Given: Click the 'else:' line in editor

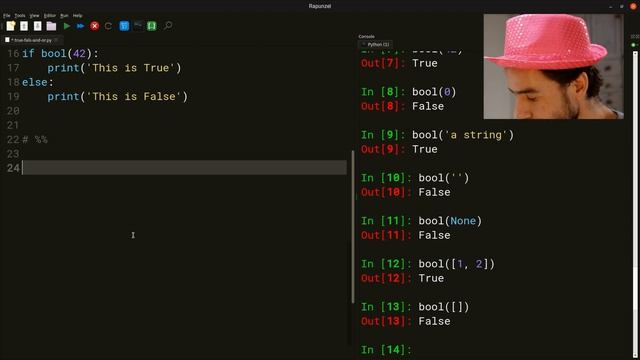Looking at the screenshot, I should [38, 82].
